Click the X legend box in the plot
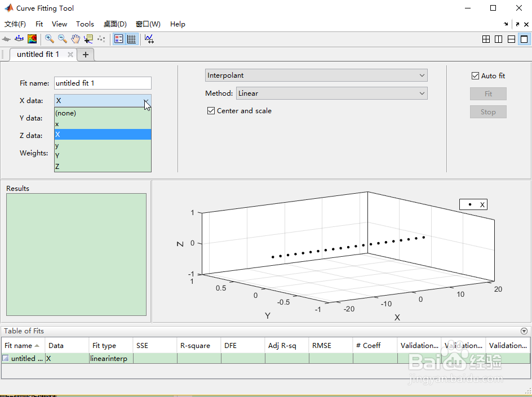532x397 pixels. point(473,204)
